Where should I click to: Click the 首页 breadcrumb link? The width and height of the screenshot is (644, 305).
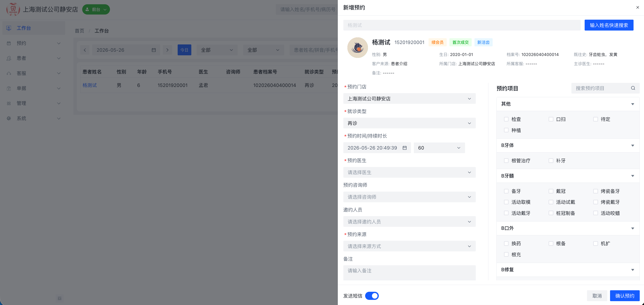tap(79, 31)
